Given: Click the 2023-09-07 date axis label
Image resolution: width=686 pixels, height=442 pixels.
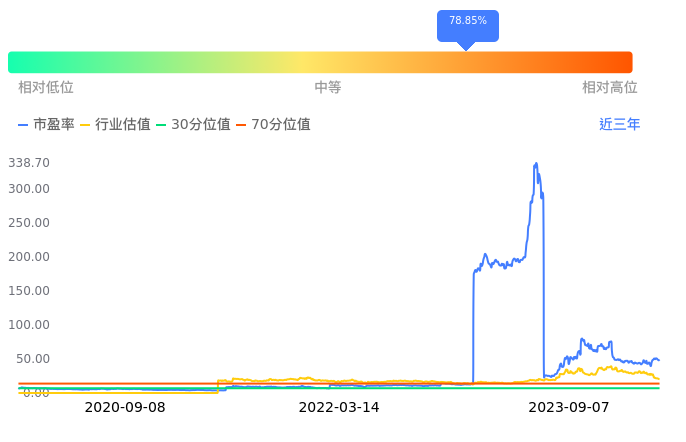Looking at the screenshot, I should pyautogui.click(x=569, y=408).
